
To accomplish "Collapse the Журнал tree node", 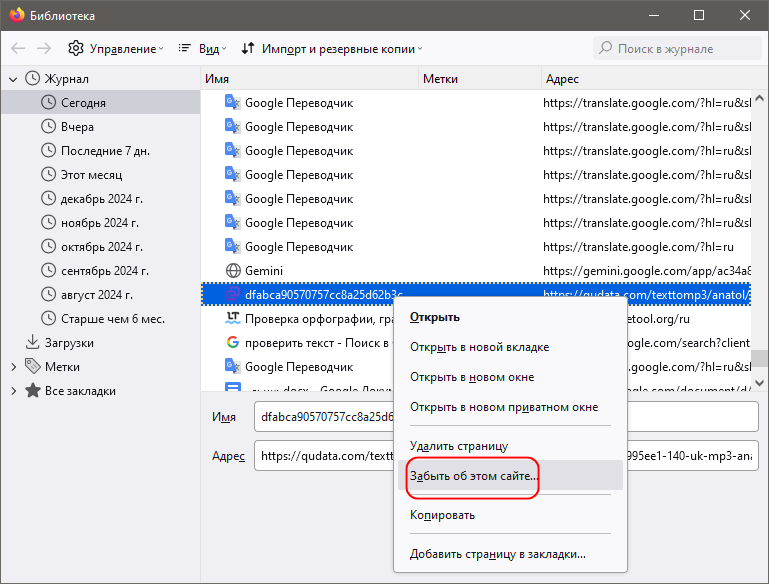I will 13,79.
